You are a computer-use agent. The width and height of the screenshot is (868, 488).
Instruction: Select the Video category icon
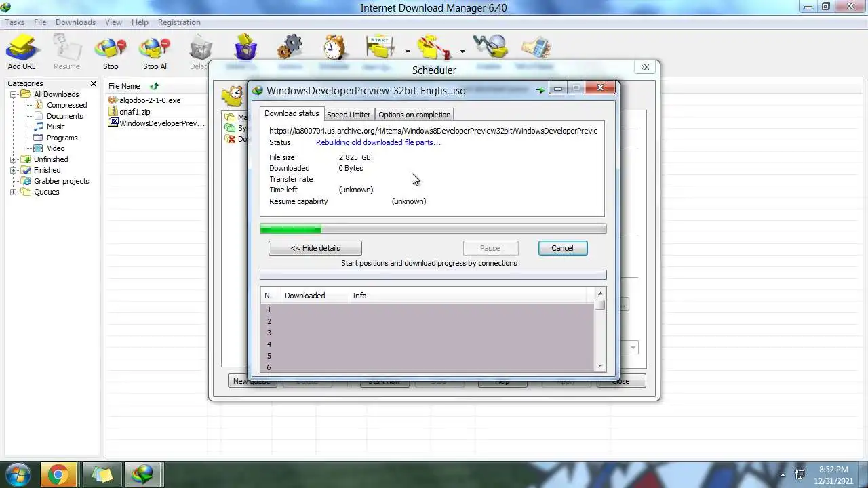[39, 148]
